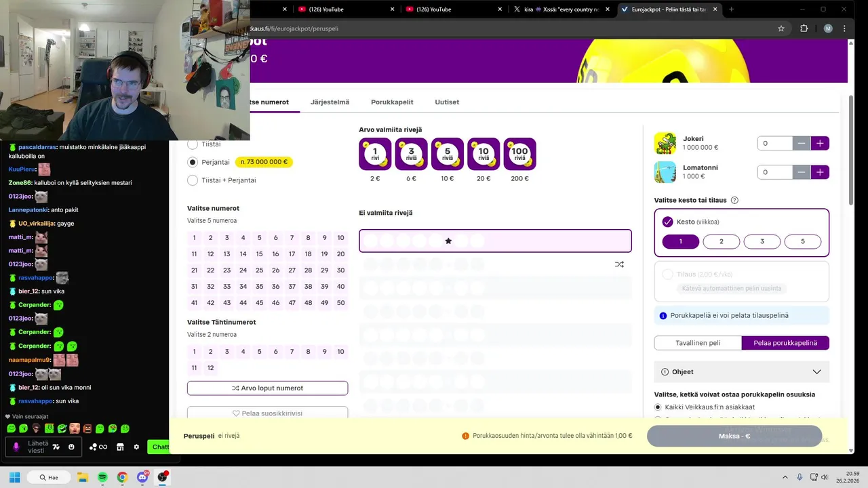Click the Lomatonni game logo
The height and width of the screenshot is (488, 868).
coord(665,172)
